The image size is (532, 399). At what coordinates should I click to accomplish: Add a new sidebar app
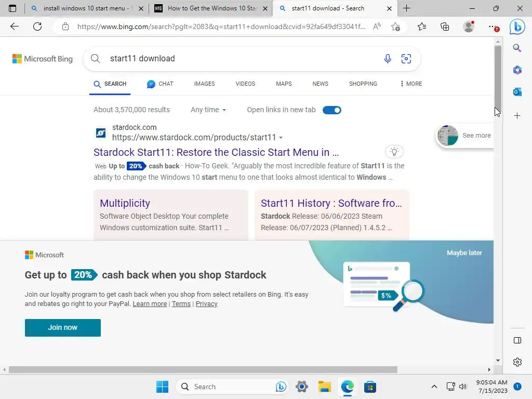pos(517,116)
